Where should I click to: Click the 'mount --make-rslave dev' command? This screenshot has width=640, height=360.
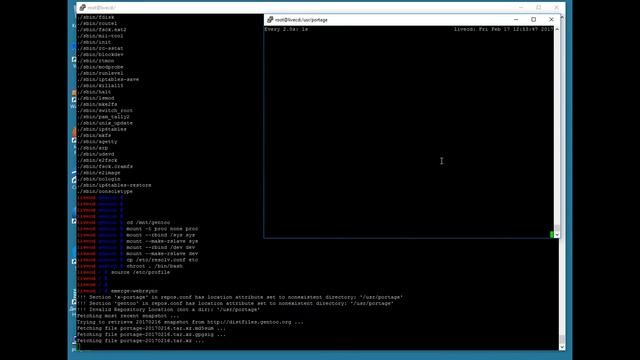162,253
